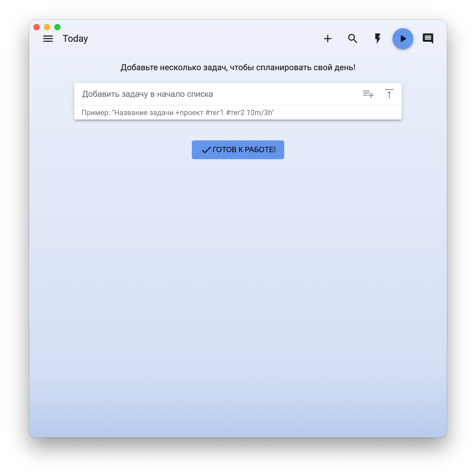Toggle the add-to-top arrow icon
The image size is (476, 476).
click(389, 94)
